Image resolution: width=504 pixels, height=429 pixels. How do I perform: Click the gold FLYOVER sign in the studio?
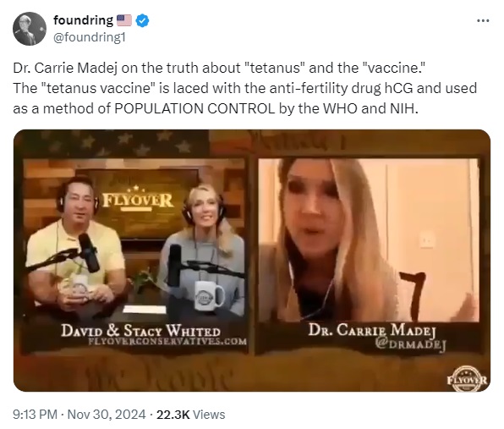137,200
